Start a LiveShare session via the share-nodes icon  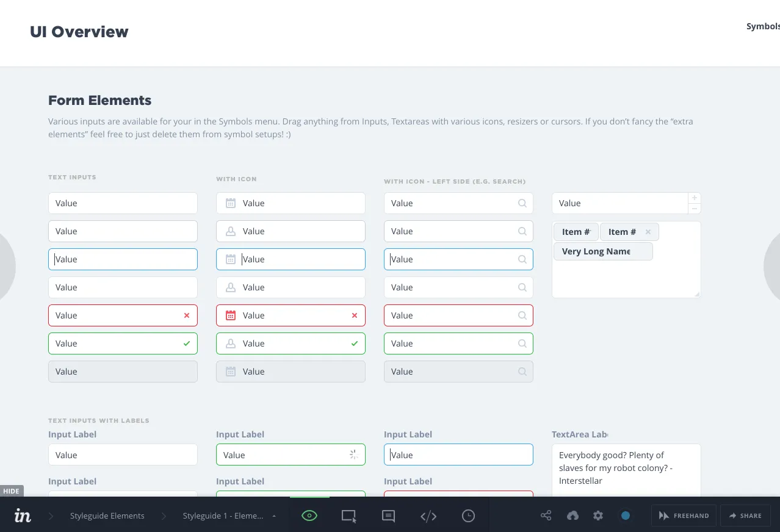click(546, 516)
